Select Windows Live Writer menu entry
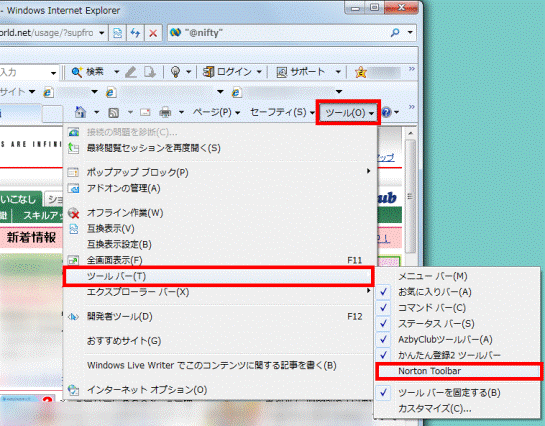545x426 pixels. pos(220,366)
